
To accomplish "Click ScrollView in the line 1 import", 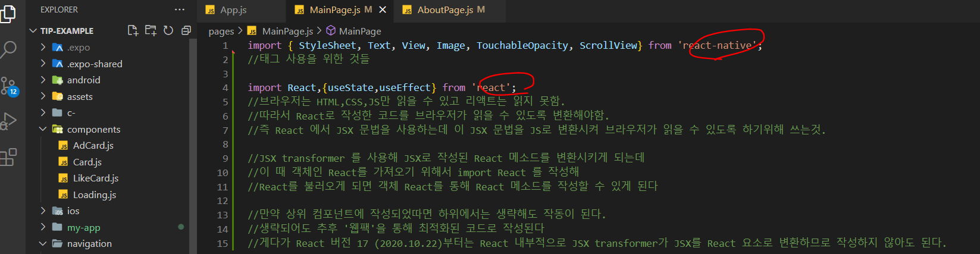I will click(x=609, y=46).
